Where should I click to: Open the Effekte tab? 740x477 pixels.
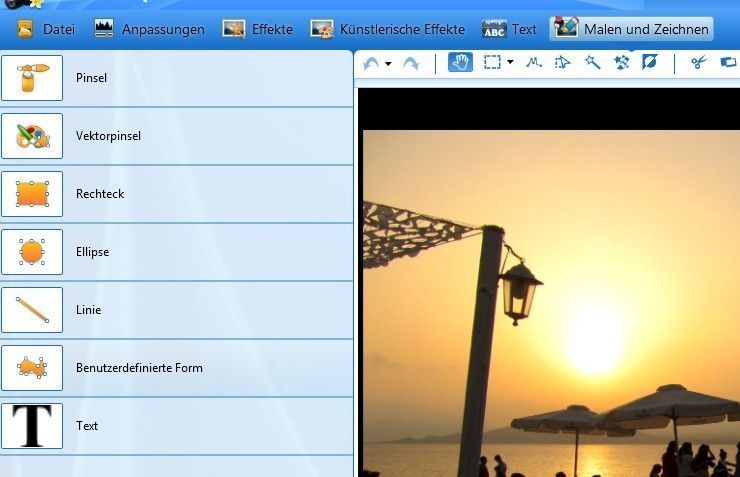tap(258, 29)
